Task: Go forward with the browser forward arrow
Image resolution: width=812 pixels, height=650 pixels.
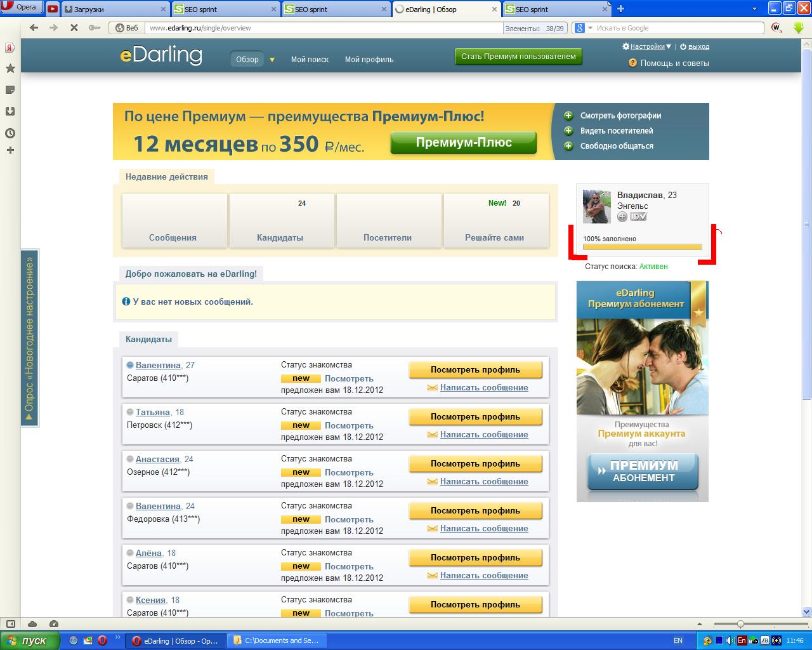Action: coord(54,28)
